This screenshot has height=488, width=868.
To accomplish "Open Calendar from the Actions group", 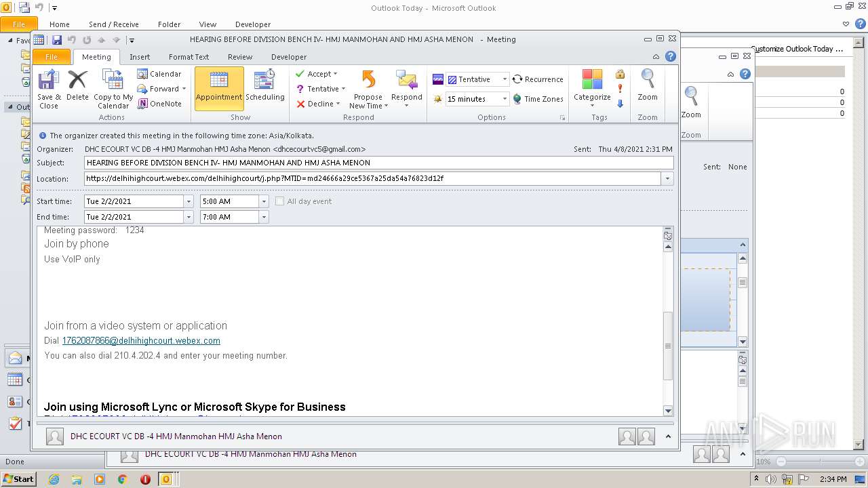I will (159, 74).
